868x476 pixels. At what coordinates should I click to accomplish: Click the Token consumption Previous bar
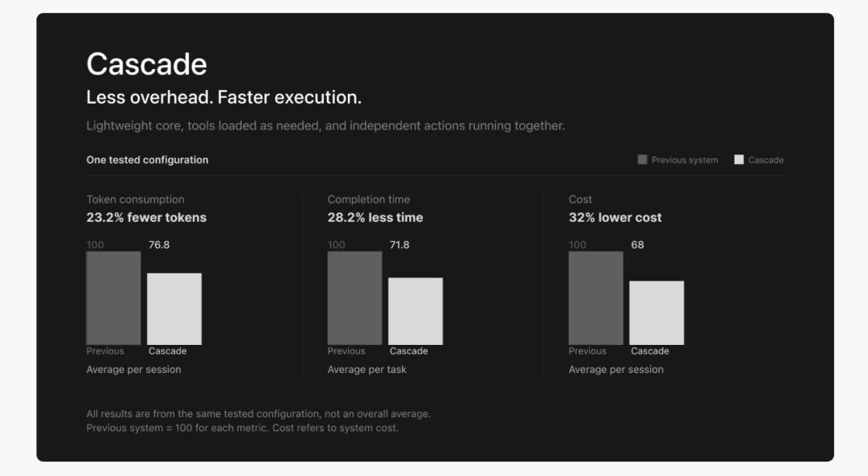coord(113,298)
